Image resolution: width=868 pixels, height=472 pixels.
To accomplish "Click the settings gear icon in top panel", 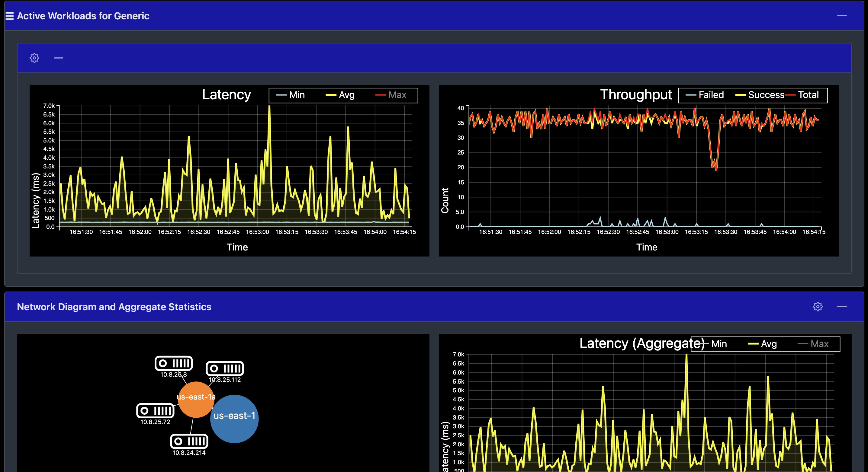I will [x=34, y=58].
